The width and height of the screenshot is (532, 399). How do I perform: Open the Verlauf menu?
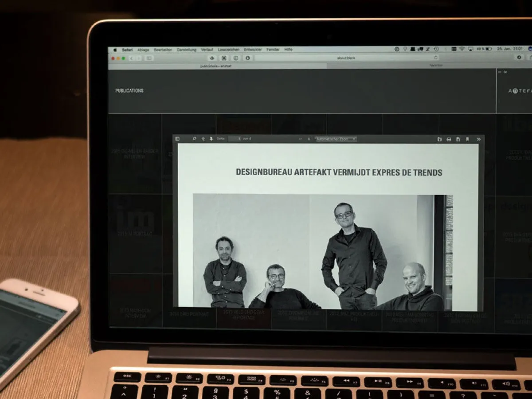(x=207, y=50)
